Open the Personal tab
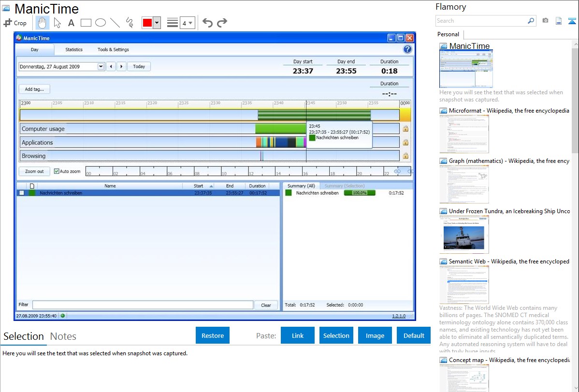579x392 pixels. click(x=449, y=34)
